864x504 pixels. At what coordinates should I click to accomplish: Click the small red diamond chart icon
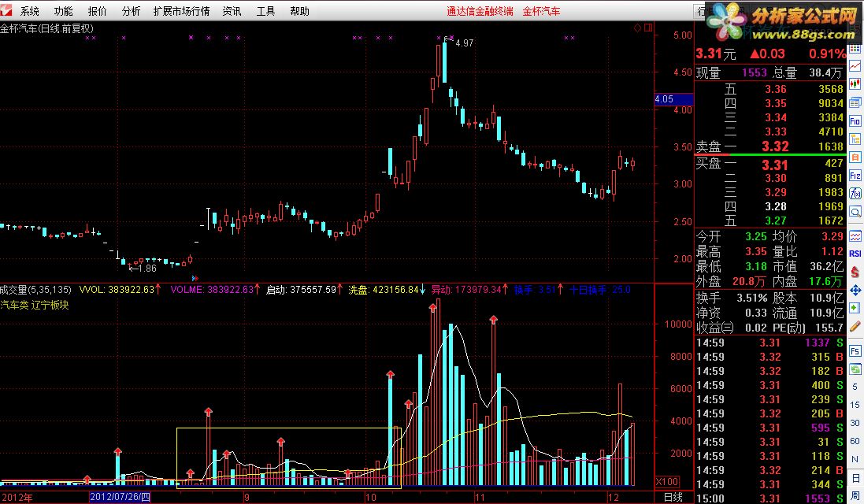(x=637, y=28)
